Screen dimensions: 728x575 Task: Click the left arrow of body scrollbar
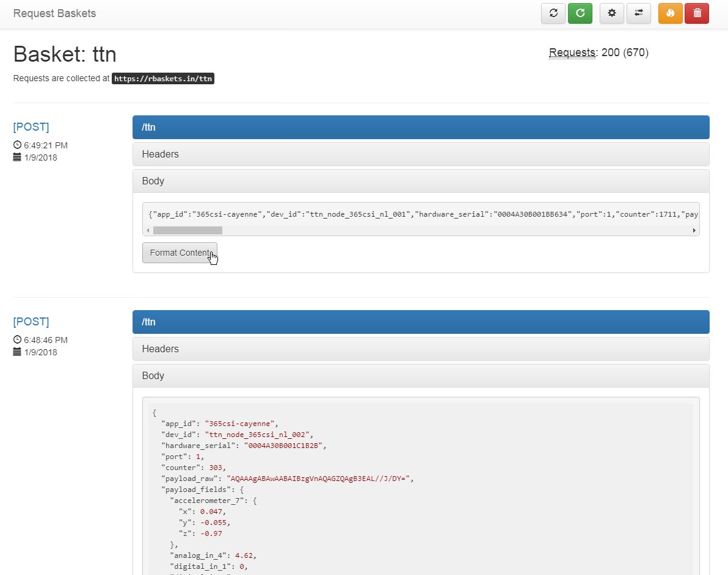coord(148,231)
